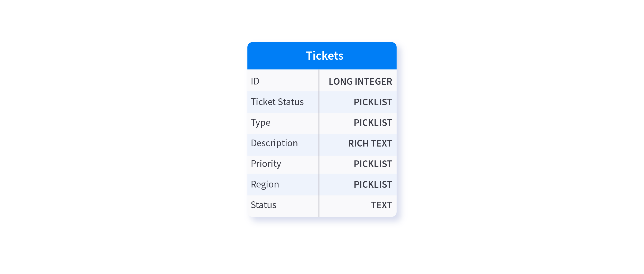Viewport: 644px width, 274px height.
Task: Select the Priority field name
Action: point(266,164)
